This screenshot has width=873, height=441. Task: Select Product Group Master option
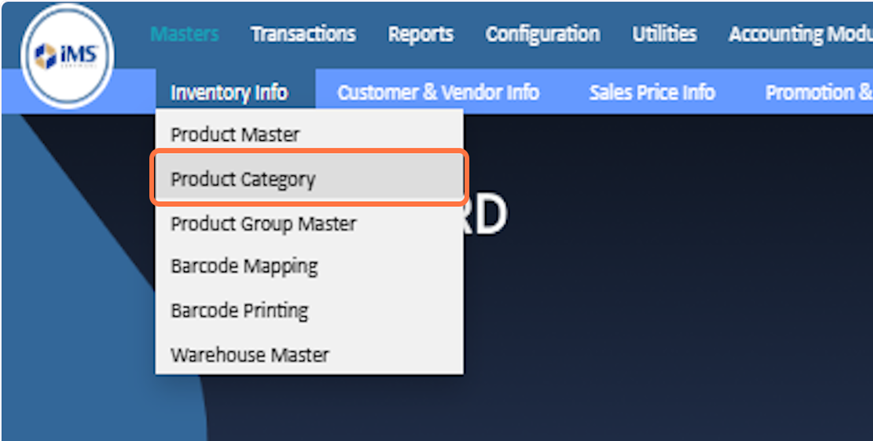click(x=263, y=223)
